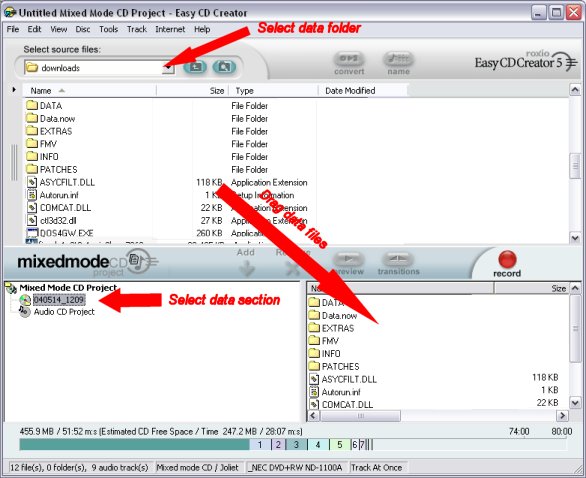Select the 040514_1209 data section
586x478 pixels.
59,300
